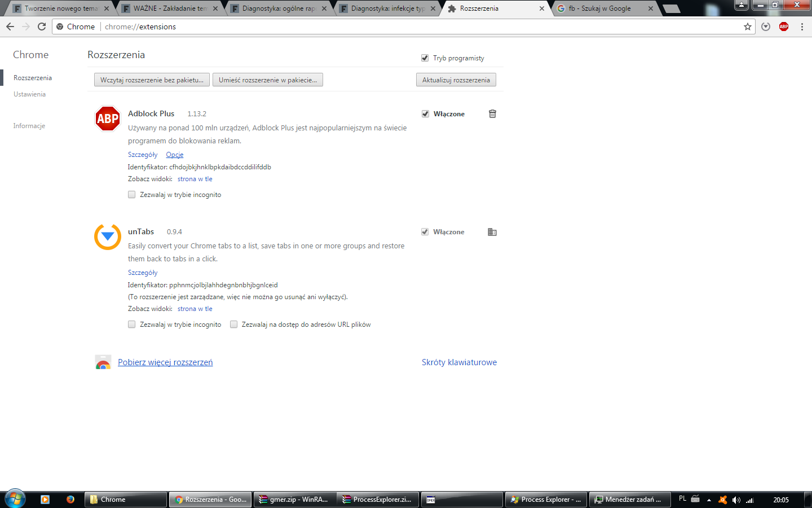Screen dimensions: 812x508
Task: Click the GMER taskbar button
Action: (462, 500)
